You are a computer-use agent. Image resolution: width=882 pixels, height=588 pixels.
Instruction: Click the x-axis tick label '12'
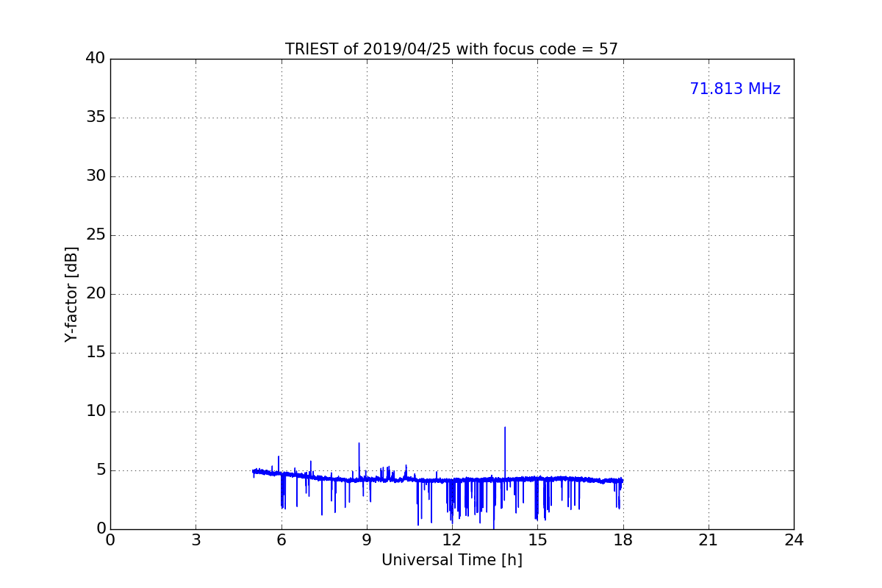click(x=452, y=540)
